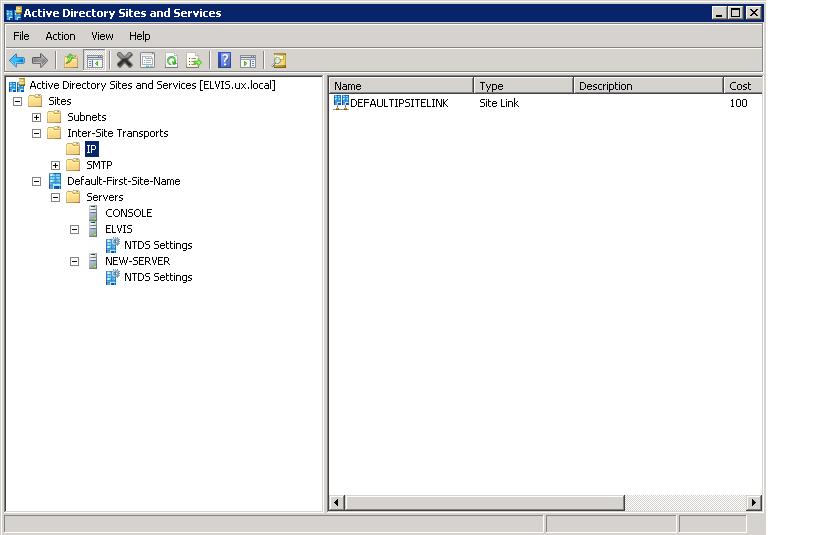Viewport: 840px width, 535px height.
Task: Open Properties from the toolbar
Action: pos(148,61)
